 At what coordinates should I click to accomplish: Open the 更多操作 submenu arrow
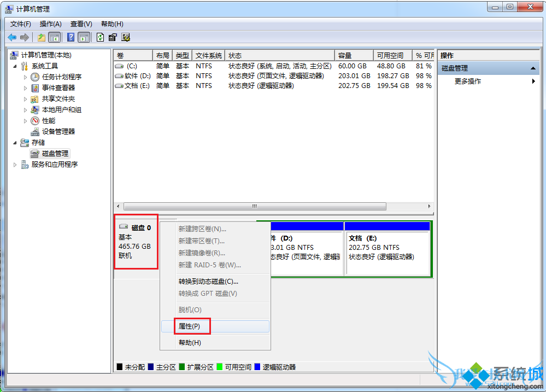coord(533,81)
